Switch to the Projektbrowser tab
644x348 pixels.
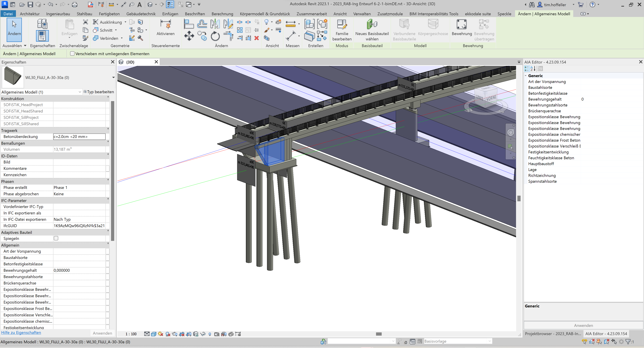pyautogui.click(x=553, y=334)
